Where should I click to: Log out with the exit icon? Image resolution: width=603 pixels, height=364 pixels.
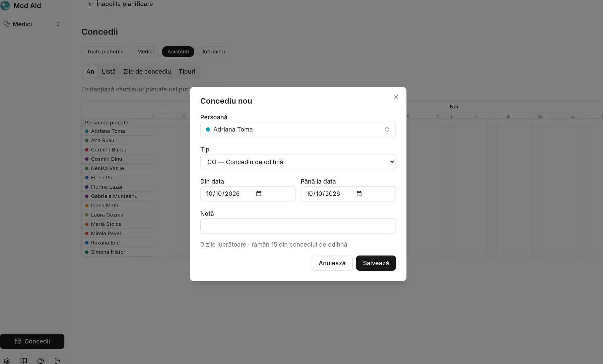58,360
